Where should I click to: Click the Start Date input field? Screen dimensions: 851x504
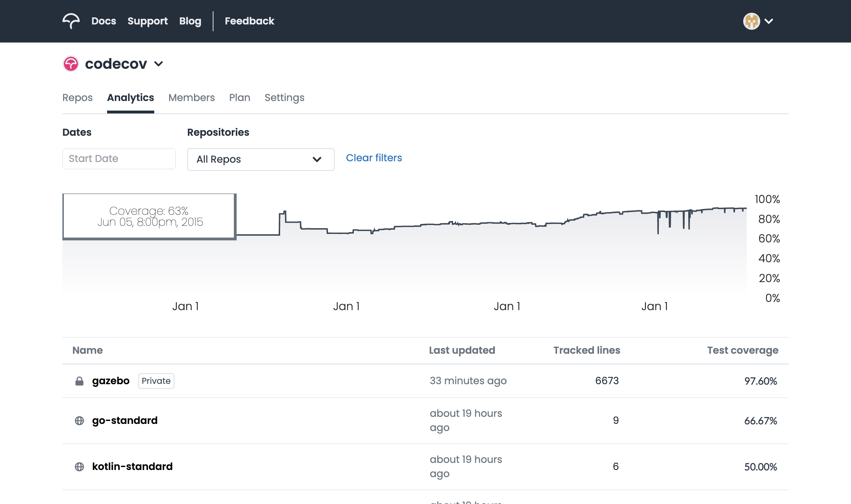119,158
